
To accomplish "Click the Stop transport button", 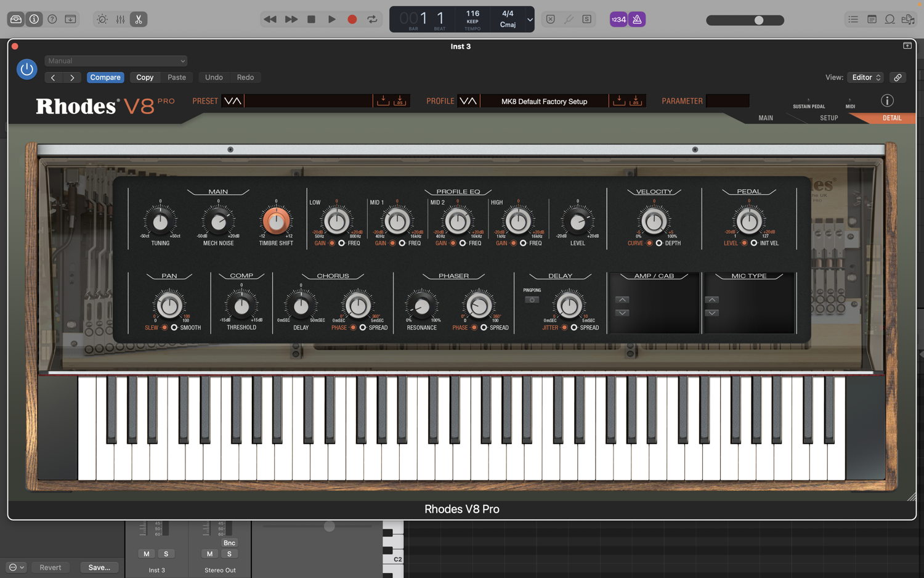I will pyautogui.click(x=312, y=19).
